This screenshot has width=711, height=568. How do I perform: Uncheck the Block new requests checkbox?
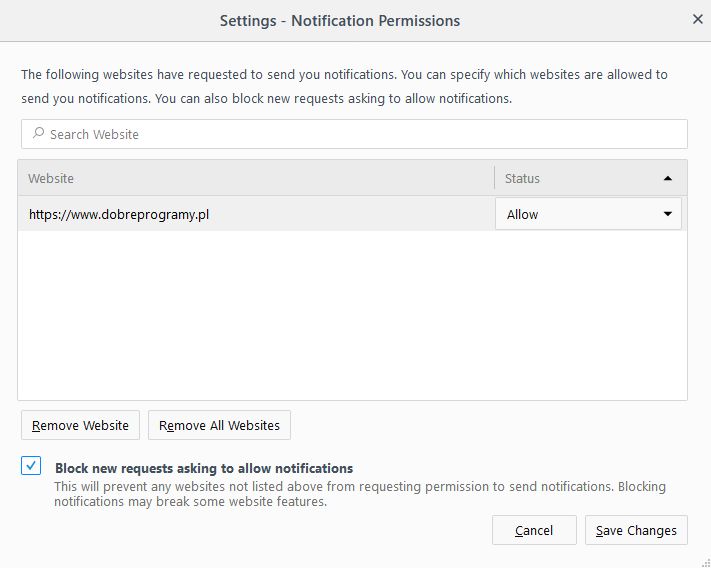coord(31,466)
